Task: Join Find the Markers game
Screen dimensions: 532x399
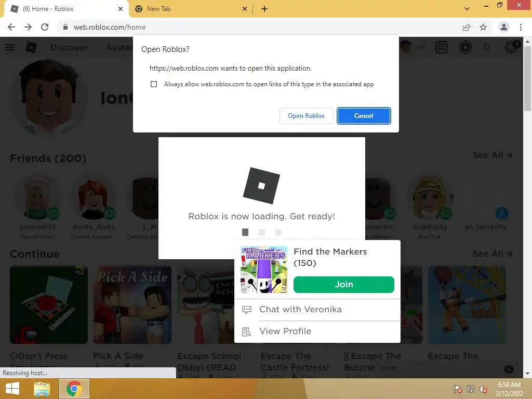Action: pyautogui.click(x=344, y=284)
